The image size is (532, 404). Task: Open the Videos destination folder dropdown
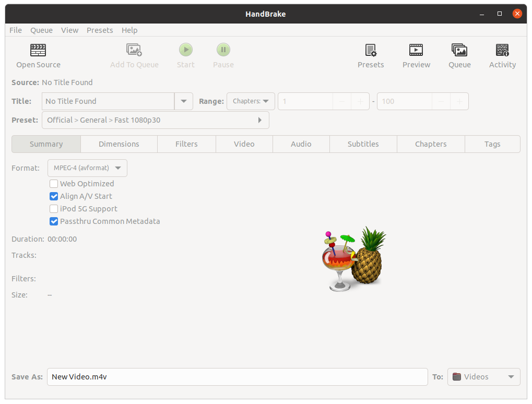click(x=483, y=377)
